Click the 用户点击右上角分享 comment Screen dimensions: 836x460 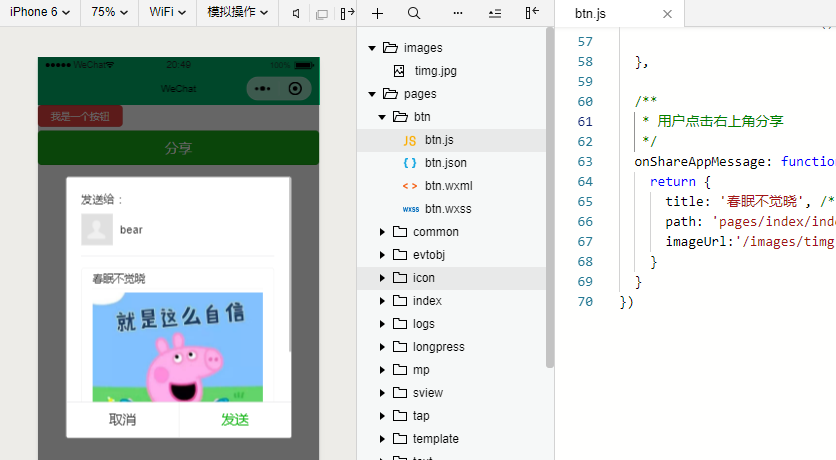point(720,122)
